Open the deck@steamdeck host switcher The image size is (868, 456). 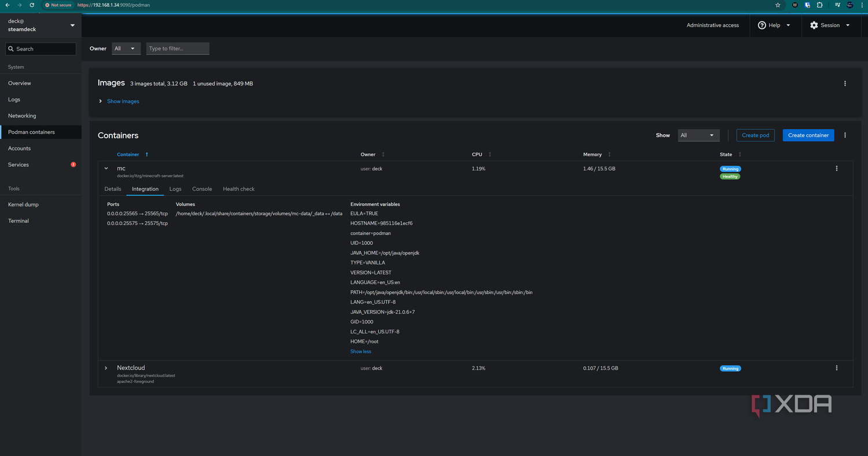point(41,25)
